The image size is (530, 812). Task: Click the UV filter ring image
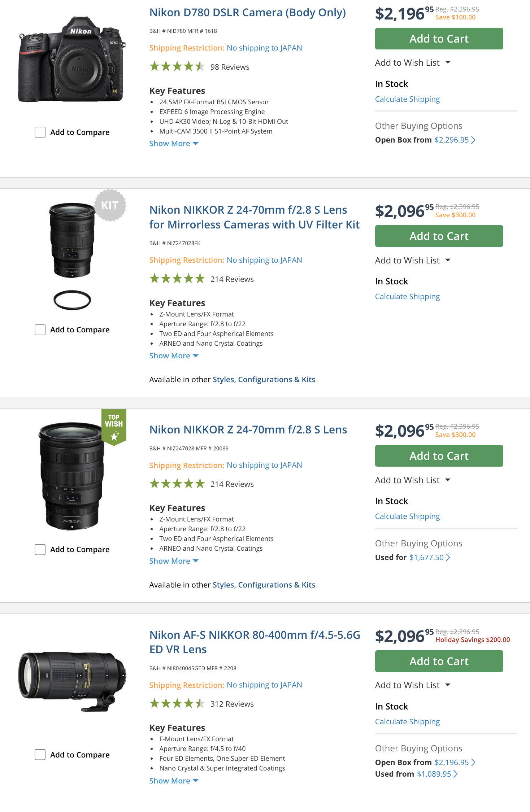coord(72,300)
